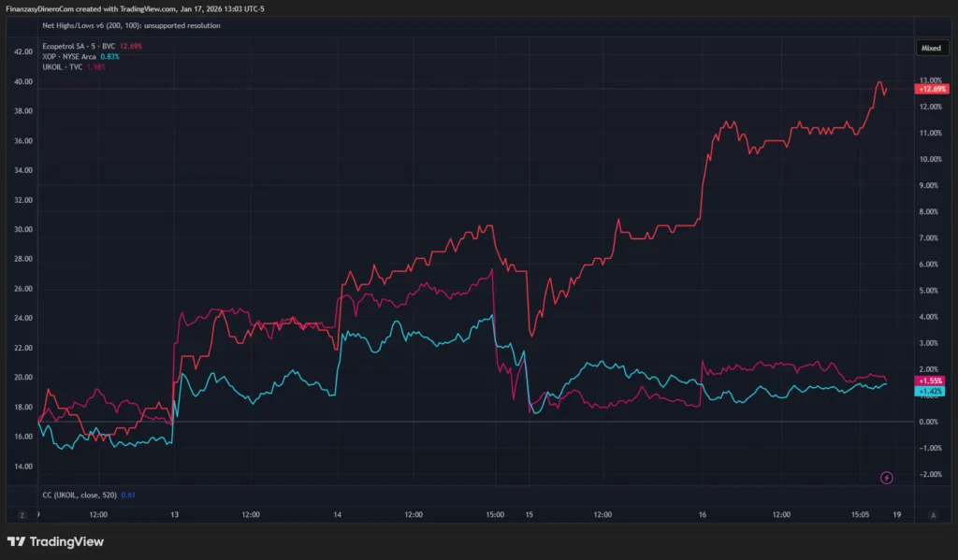
Task: Click the A auto-scale button
Action: point(933,514)
